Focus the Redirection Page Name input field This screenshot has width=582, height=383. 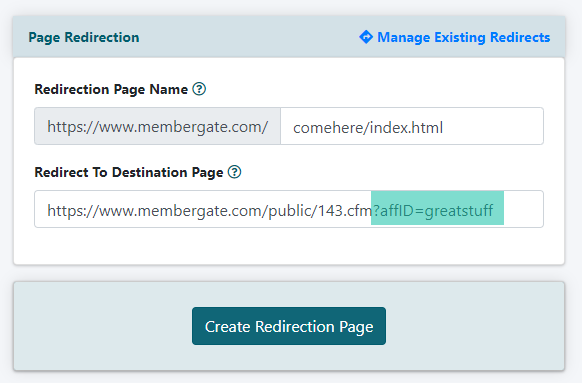point(412,126)
